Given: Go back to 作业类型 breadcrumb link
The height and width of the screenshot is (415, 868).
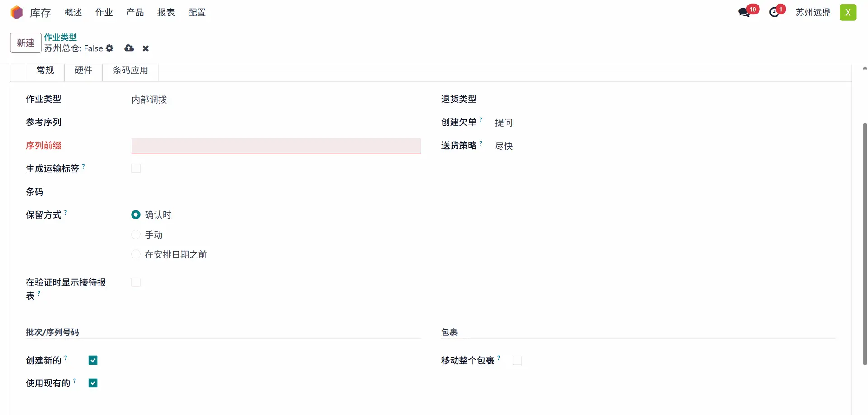Looking at the screenshot, I should click(60, 37).
